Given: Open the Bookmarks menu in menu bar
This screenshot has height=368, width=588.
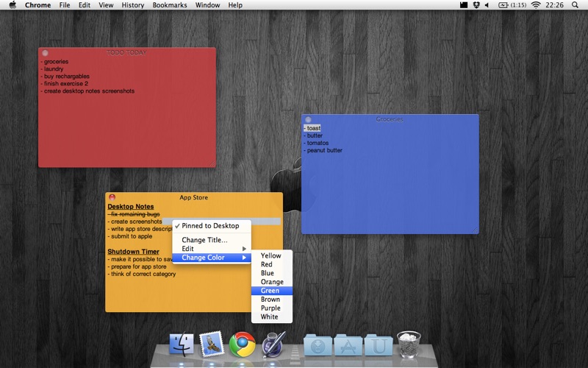Looking at the screenshot, I should point(170,5).
